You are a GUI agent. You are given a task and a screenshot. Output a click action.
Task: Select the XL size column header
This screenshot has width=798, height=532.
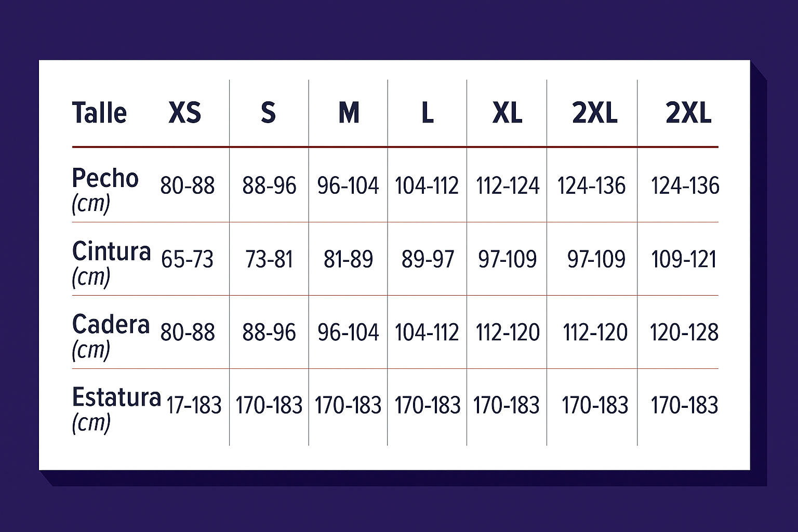507,113
